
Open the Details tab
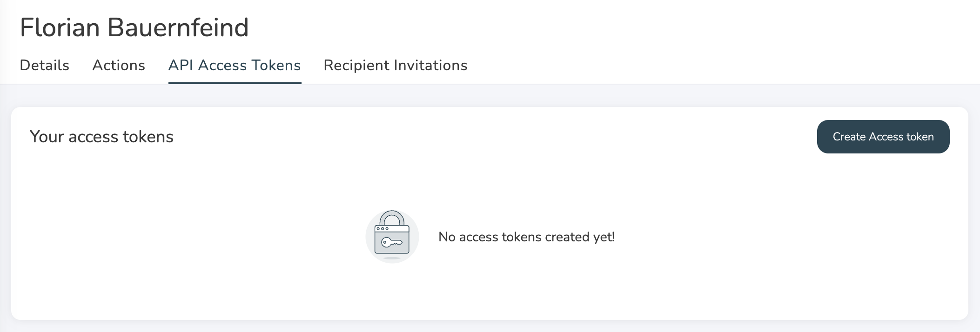(x=45, y=66)
